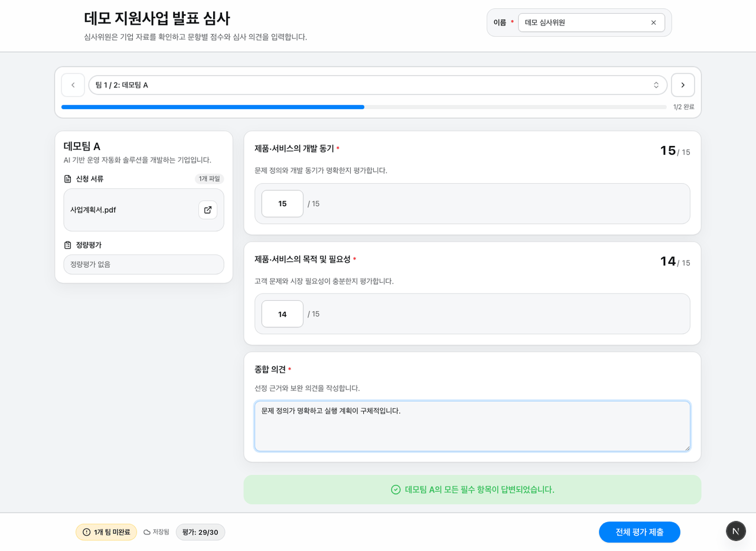Click the large 15 / 15 score display
This screenshot has height=551, width=756.
pyautogui.click(x=675, y=151)
